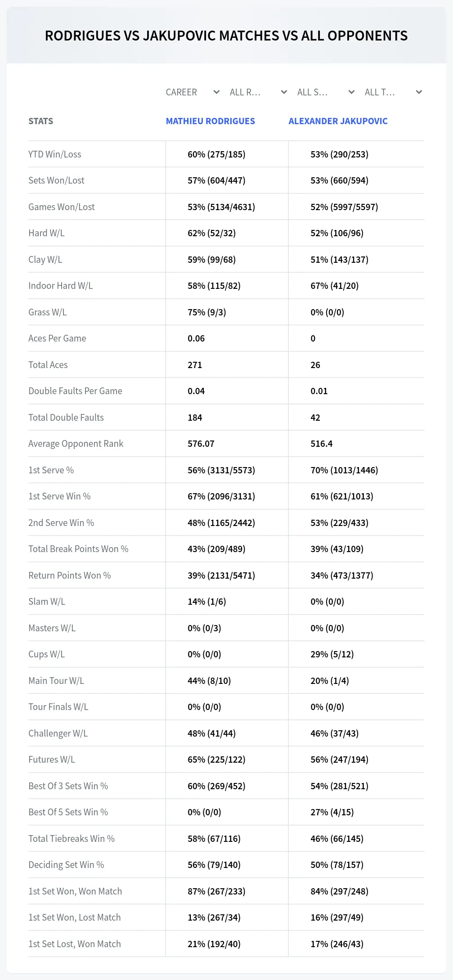Click chevron arrow of ALL T... filter

pyautogui.click(x=419, y=92)
